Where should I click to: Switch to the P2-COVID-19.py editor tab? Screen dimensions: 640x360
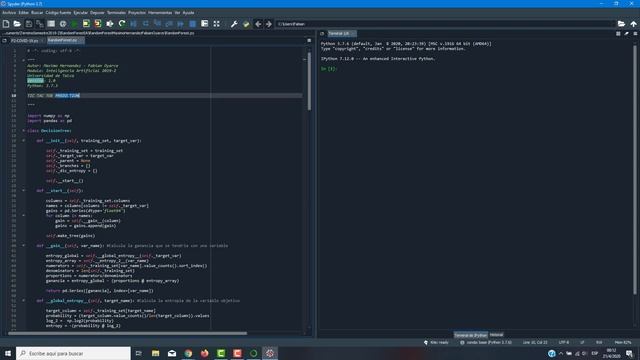click(26, 40)
